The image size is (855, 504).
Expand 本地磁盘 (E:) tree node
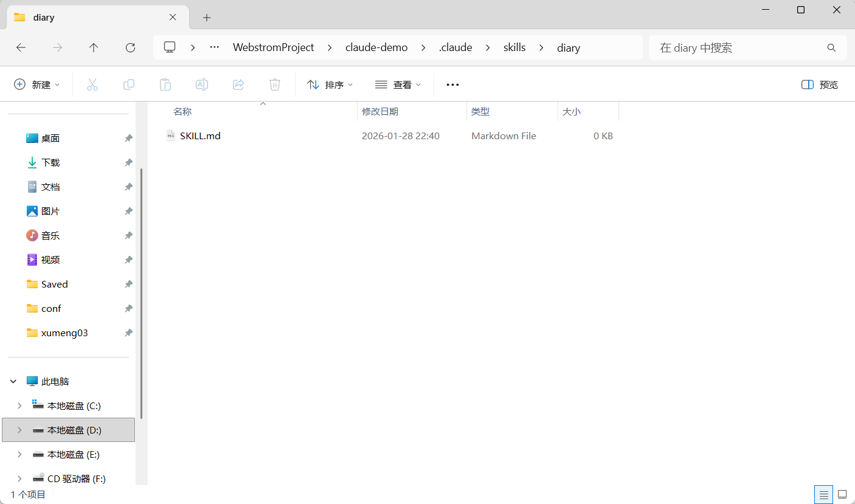[19, 454]
